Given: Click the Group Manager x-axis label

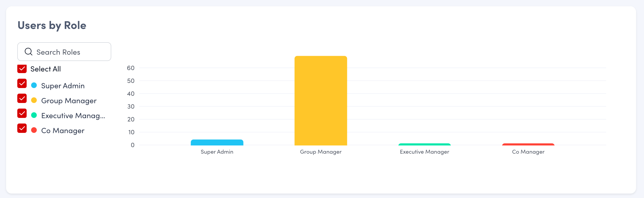Looking at the screenshot, I should [321, 152].
